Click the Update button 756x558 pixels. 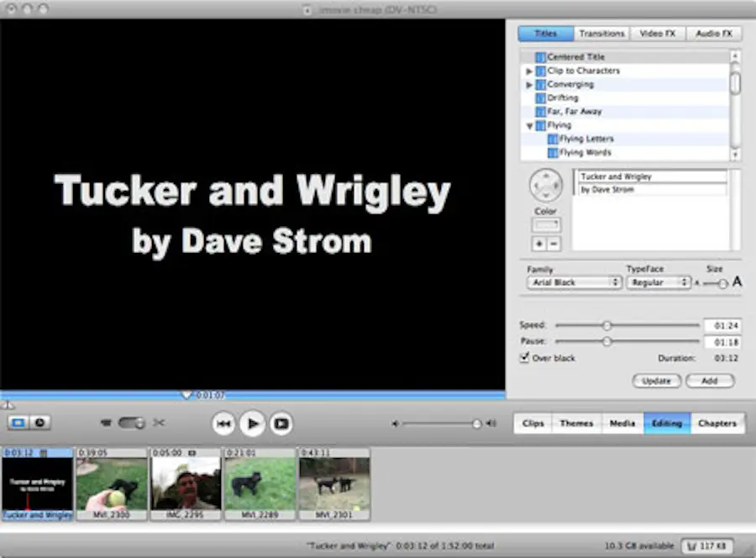click(x=657, y=381)
